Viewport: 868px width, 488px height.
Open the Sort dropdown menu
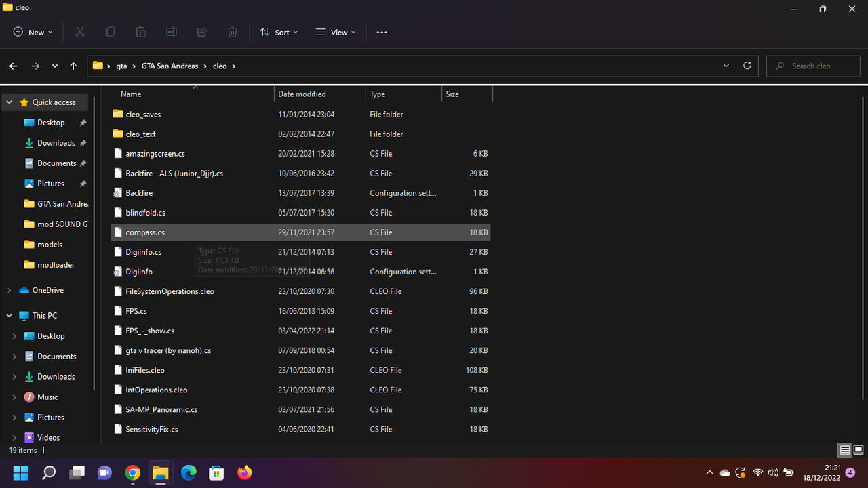(279, 32)
